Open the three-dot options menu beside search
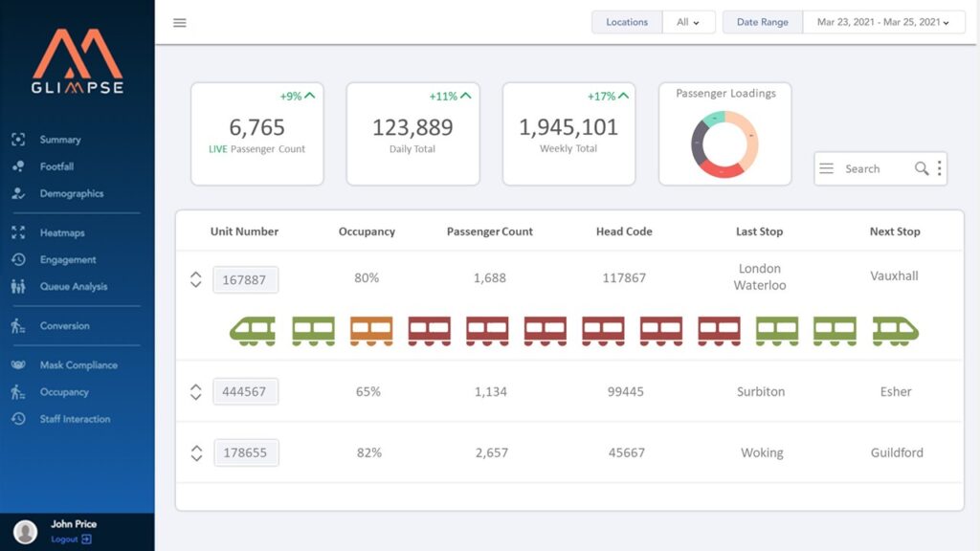The image size is (980, 551). click(939, 168)
